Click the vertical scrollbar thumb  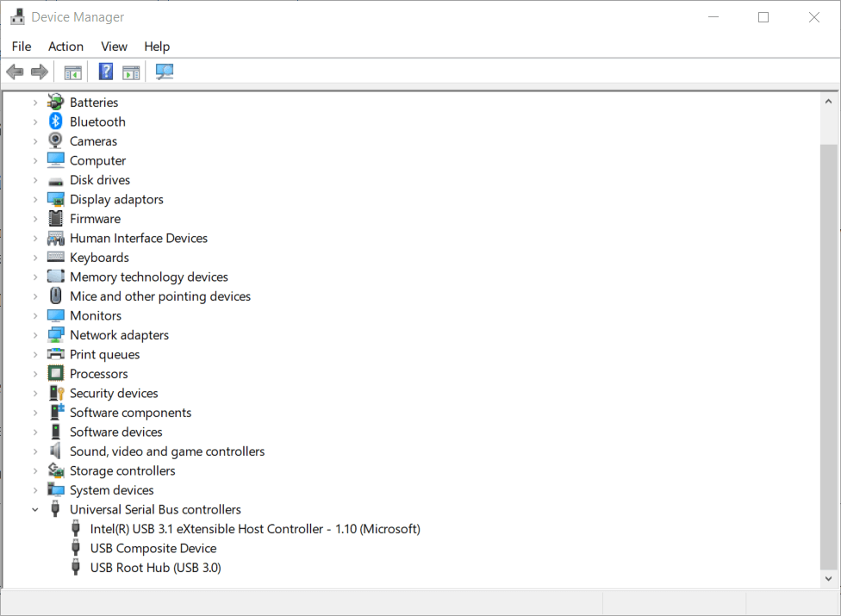[828, 357]
